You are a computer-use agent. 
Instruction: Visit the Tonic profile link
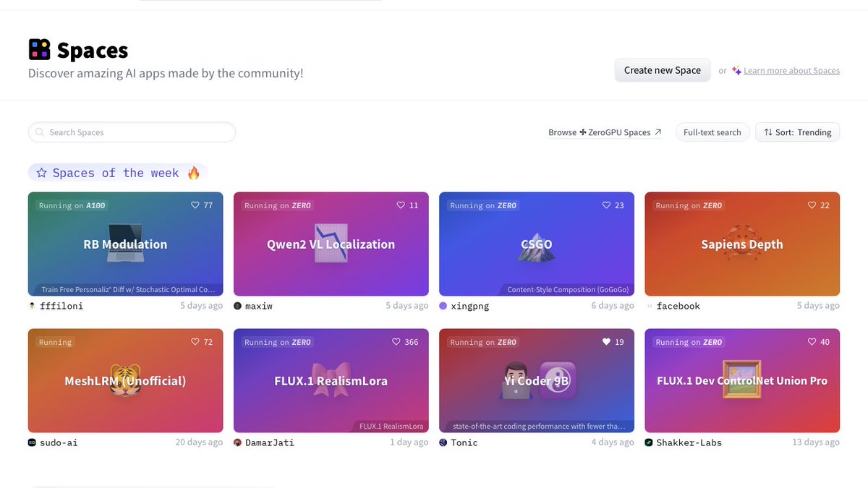464,442
